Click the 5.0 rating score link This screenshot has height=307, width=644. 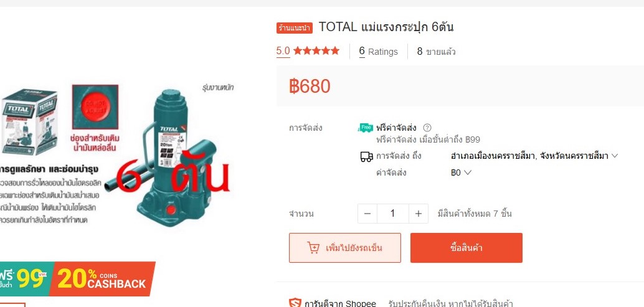click(x=283, y=51)
